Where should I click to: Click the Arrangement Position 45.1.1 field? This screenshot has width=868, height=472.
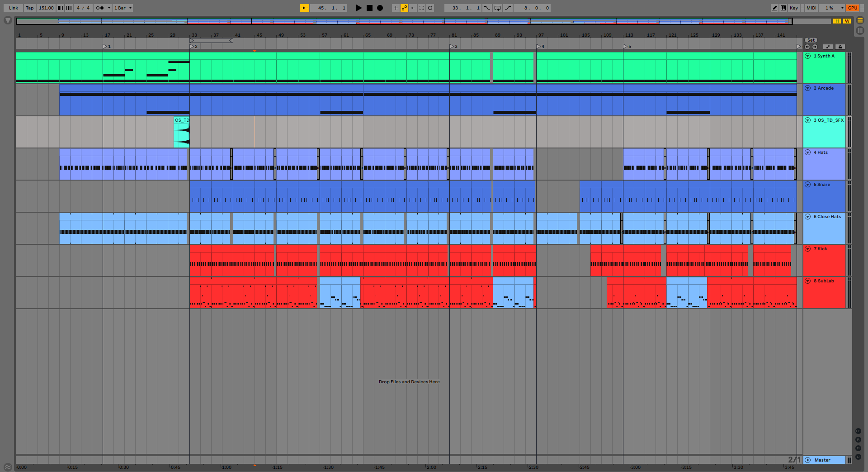point(331,8)
